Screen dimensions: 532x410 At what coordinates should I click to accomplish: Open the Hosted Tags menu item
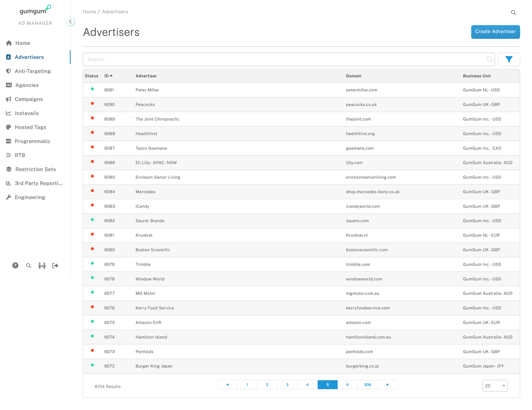30,127
